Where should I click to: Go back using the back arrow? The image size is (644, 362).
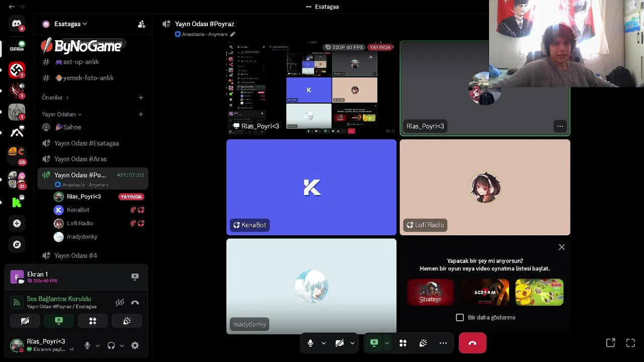(x=11, y=7)
